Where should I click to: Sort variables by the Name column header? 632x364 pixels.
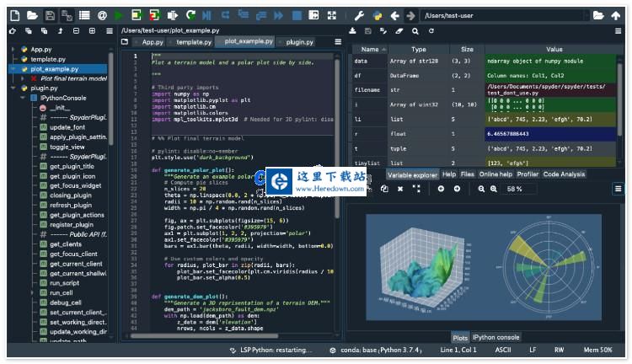[370, 49]
